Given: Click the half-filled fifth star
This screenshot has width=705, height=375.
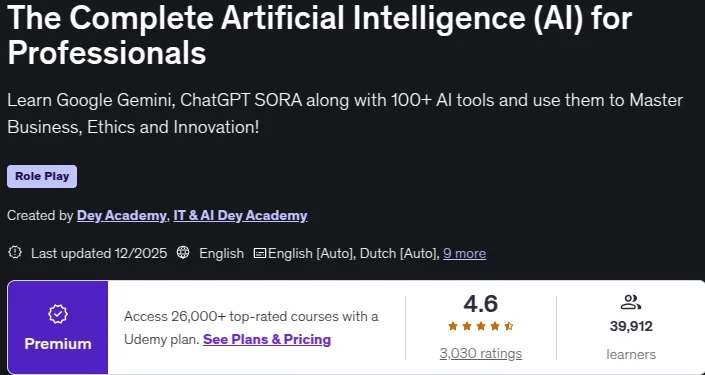Looking at the screenshot, I should [509, 326].
